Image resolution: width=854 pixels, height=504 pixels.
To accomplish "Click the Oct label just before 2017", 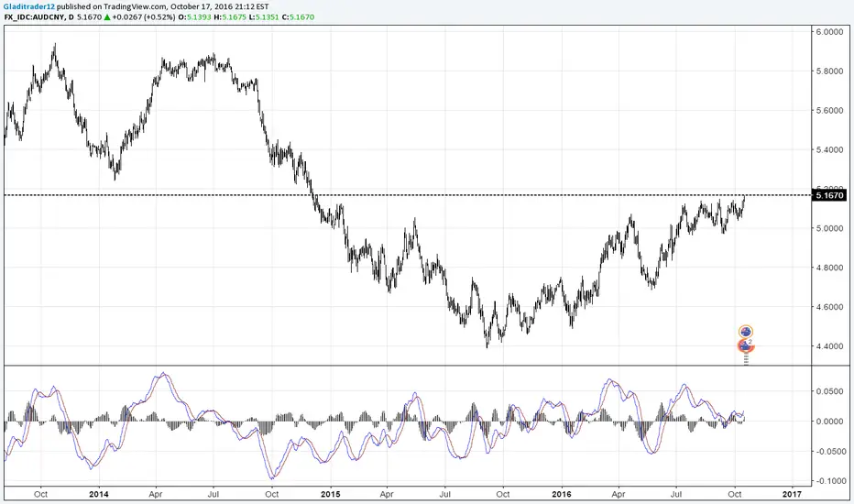I will pyautogui.click(x=735, y=494).
